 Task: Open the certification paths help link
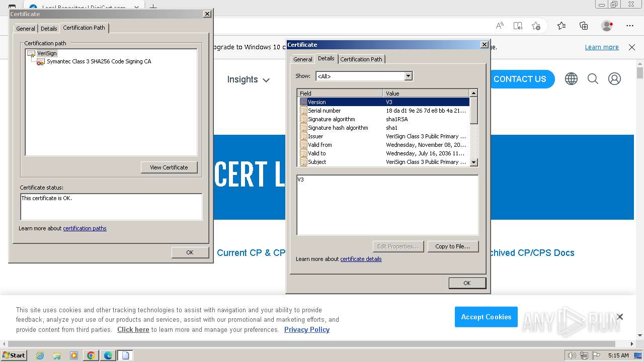pyautogui.click(x=85, y=228)
